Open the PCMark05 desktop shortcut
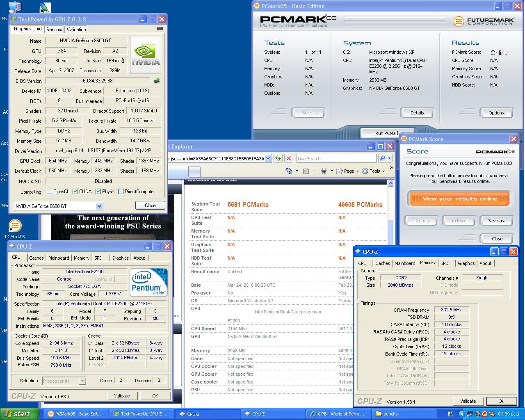The height and width of the screenshot is (420, 525). pyautogui.click(x=15, y=229)
